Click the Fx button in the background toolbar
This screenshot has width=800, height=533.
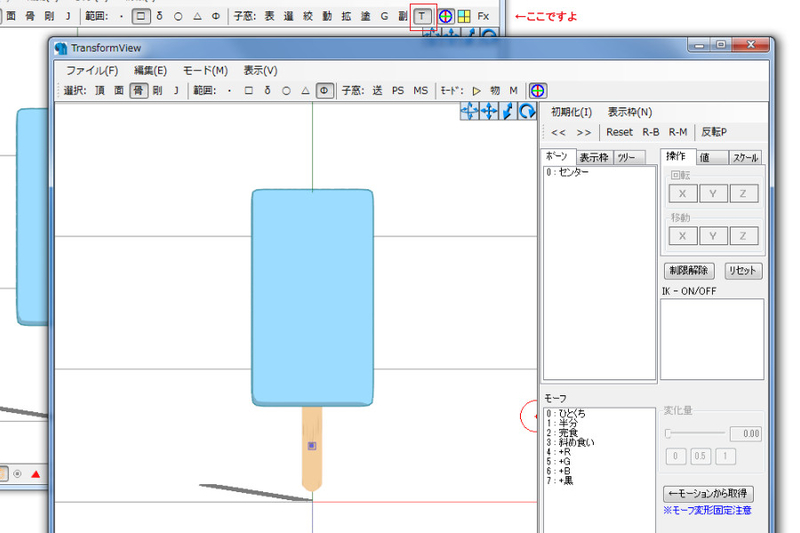click(x=483, y=16)
